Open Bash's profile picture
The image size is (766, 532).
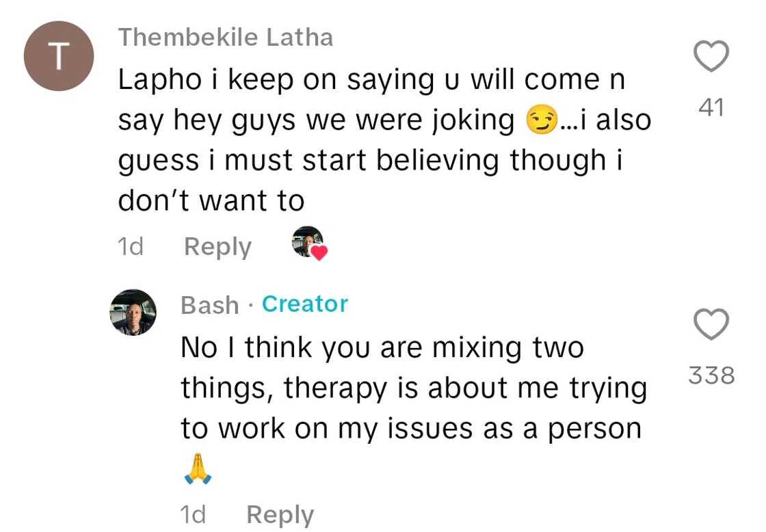click(x=133, y=313)
